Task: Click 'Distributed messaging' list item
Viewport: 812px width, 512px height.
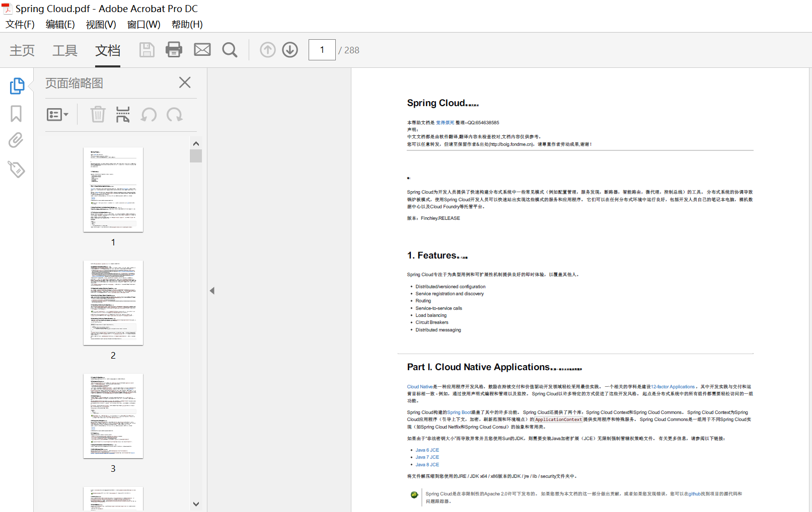Action: pyautogui.click(x=438, y=330)
